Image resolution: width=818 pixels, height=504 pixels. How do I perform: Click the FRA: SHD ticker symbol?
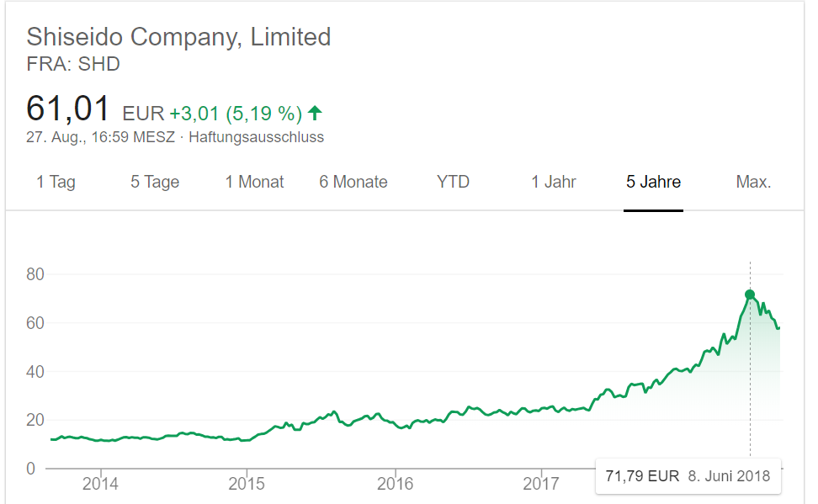point(73,64)
